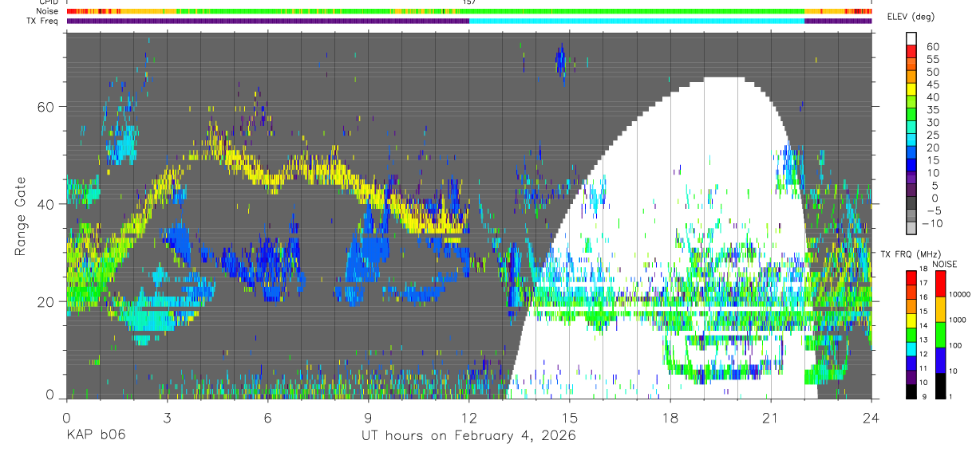Viewport: 980px width, 452px height.
Task: Click the purple TX Freq strip segment after 22 UT
Action: [838, 21]
